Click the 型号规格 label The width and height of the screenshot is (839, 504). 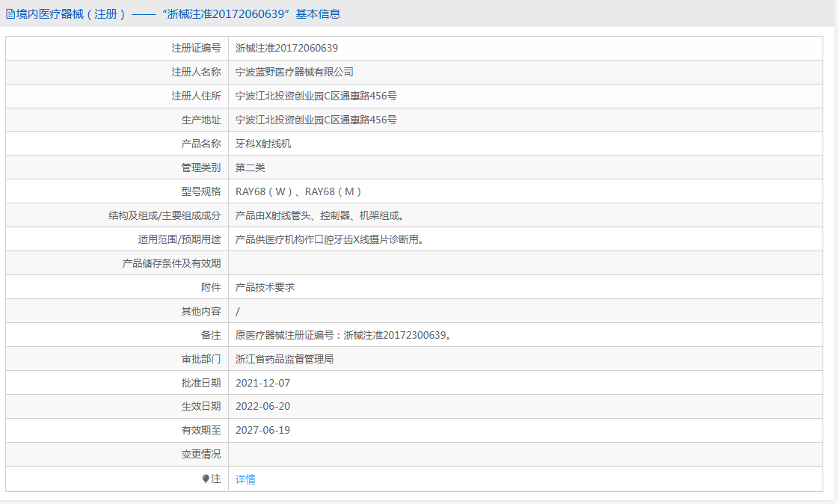[x=201, y=191]
